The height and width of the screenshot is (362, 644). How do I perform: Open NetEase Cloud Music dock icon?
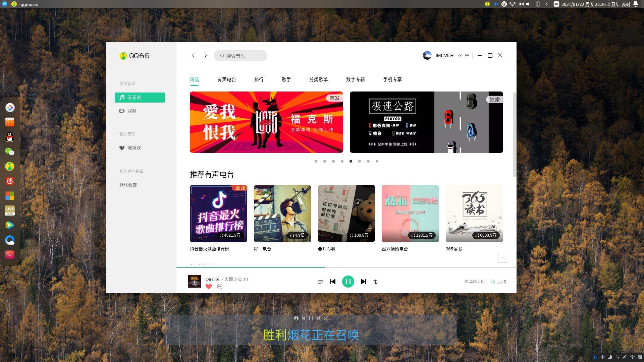pos(10,181)
